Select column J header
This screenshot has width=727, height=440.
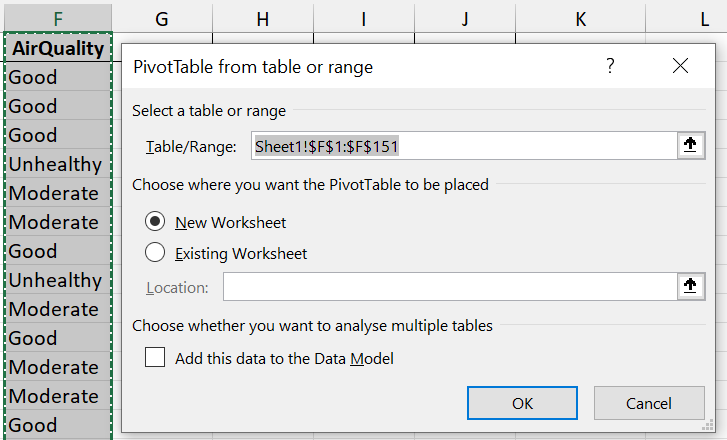point(466,17)
